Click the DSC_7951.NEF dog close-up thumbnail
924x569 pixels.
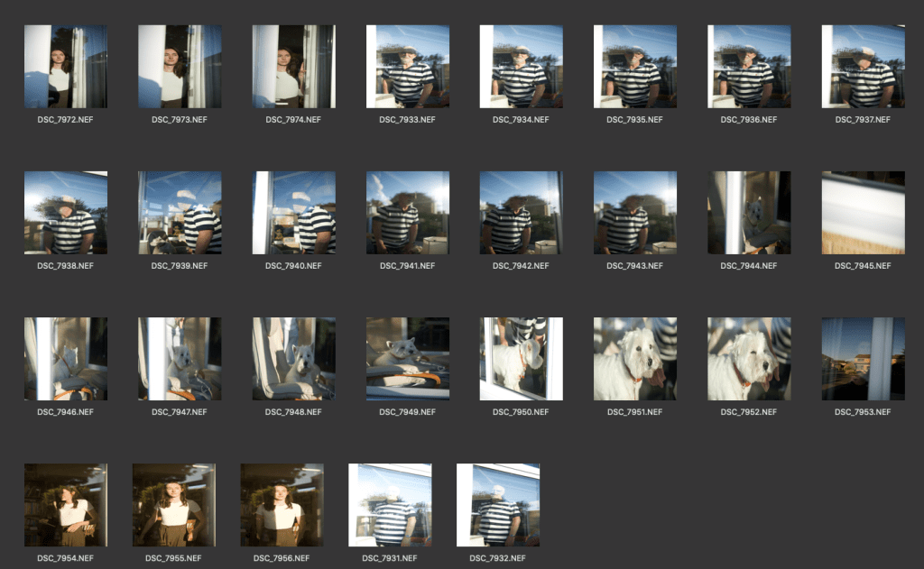[635, 359]
